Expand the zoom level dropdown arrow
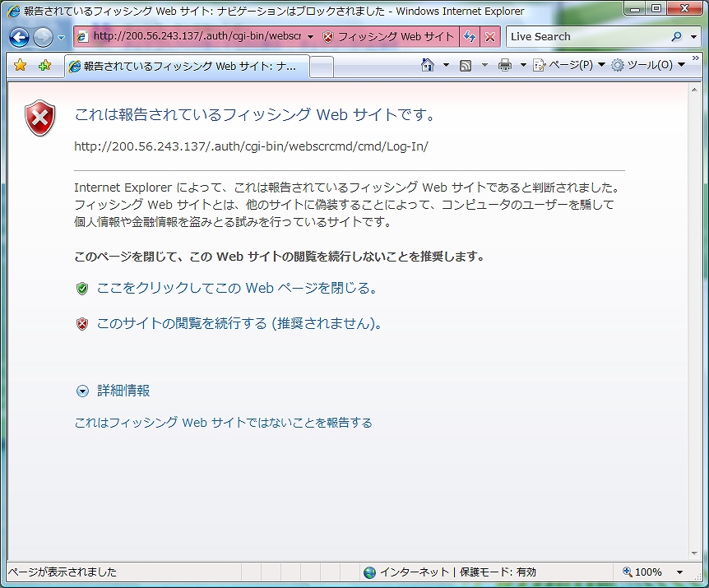The width and height of the screenshot is (709, 588). point(679,572)
